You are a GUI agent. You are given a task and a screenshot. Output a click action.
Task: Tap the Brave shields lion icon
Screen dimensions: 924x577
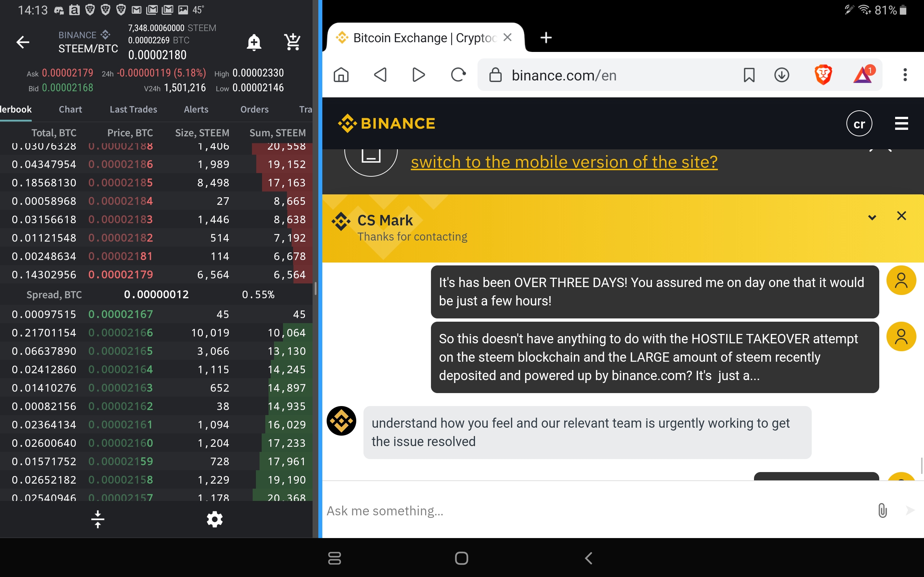point(823,75)
